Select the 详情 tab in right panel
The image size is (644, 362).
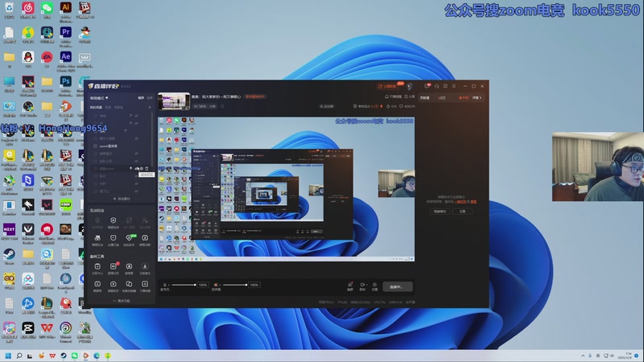(476, 97)
